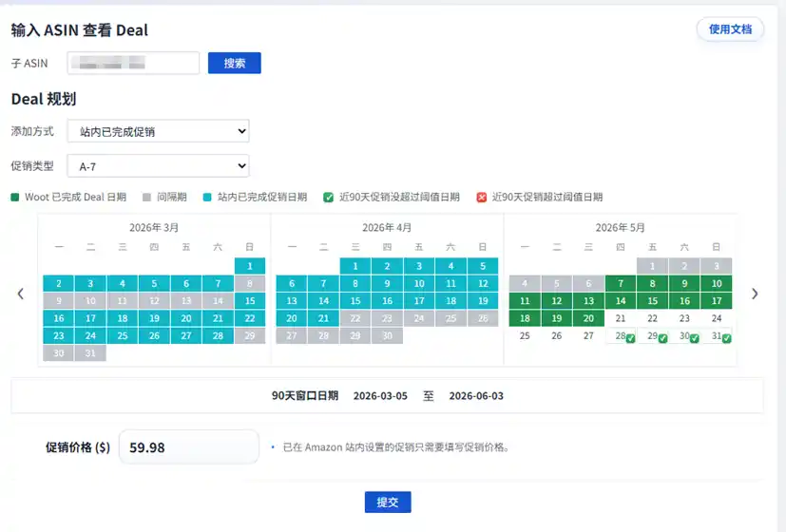Click the Amazon 站内 promotion hint text

click(396, 446)
